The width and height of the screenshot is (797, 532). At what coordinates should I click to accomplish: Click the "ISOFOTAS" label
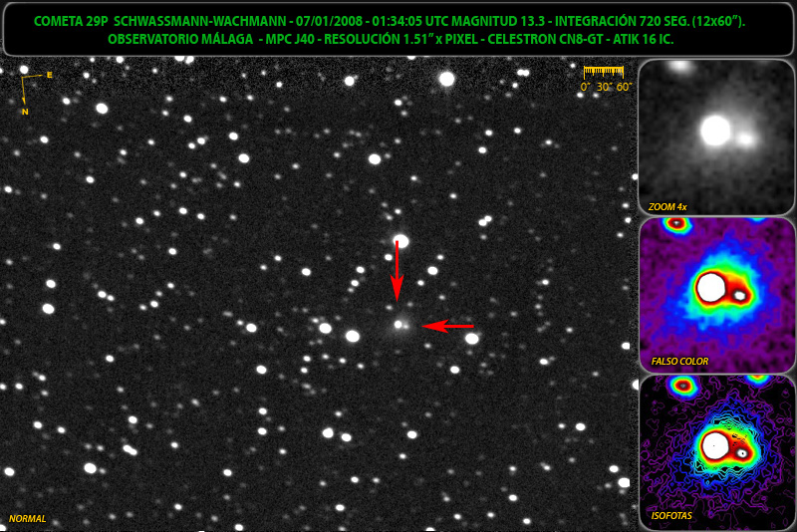(671, 516)
